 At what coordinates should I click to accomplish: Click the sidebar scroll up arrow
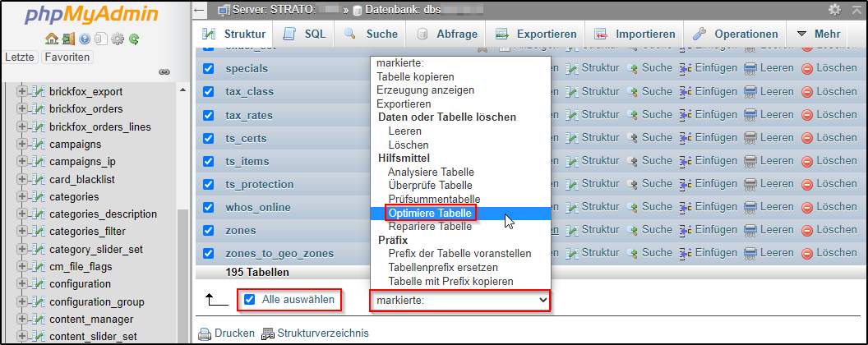pyautogui.click(x=182, y=90)
